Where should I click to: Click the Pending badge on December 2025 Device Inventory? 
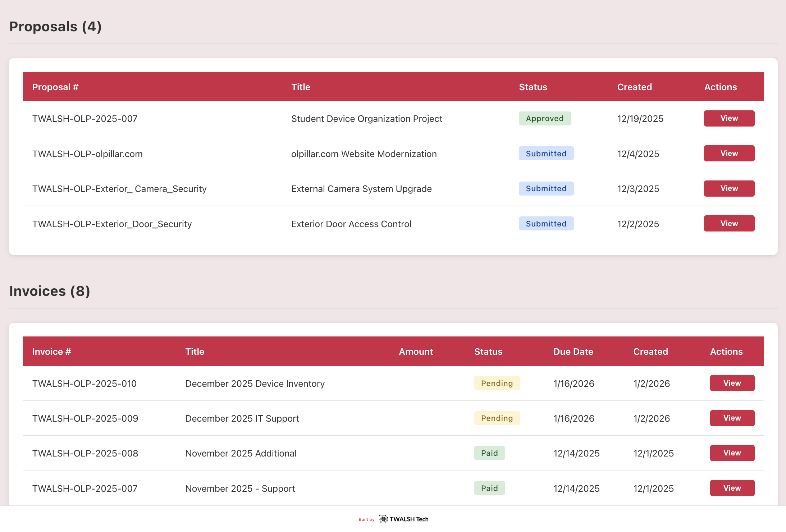pos(497,383)
